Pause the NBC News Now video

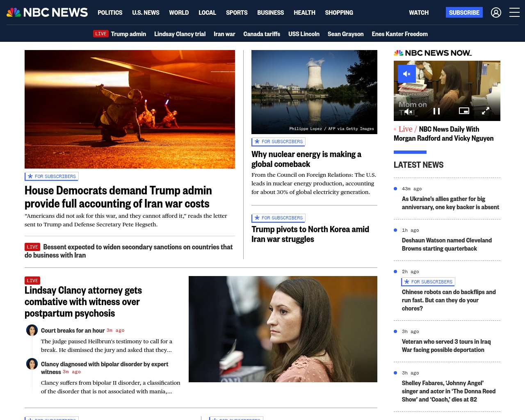(x=436, y=111)
